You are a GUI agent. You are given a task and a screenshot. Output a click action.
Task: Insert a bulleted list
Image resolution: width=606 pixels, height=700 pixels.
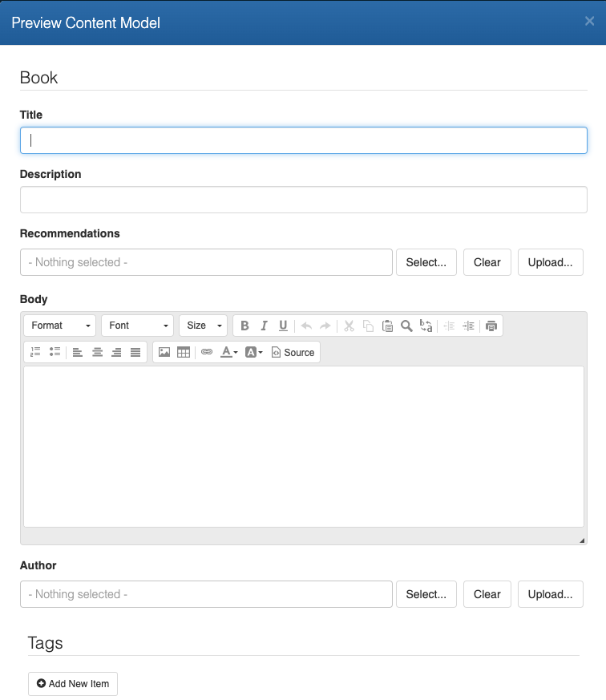(55, 352)
